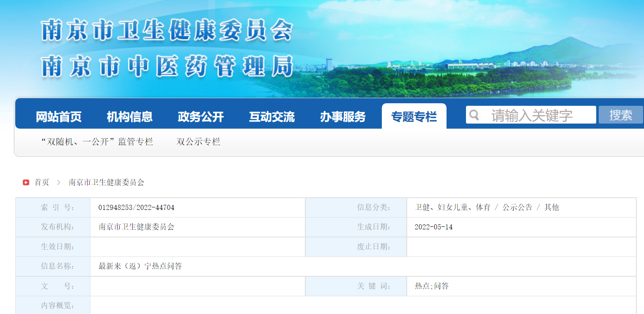Click the red breadcrumb home icon
The height and width of the screenshot is (314, 644).
pyautogui.click(x=26, y=182)
